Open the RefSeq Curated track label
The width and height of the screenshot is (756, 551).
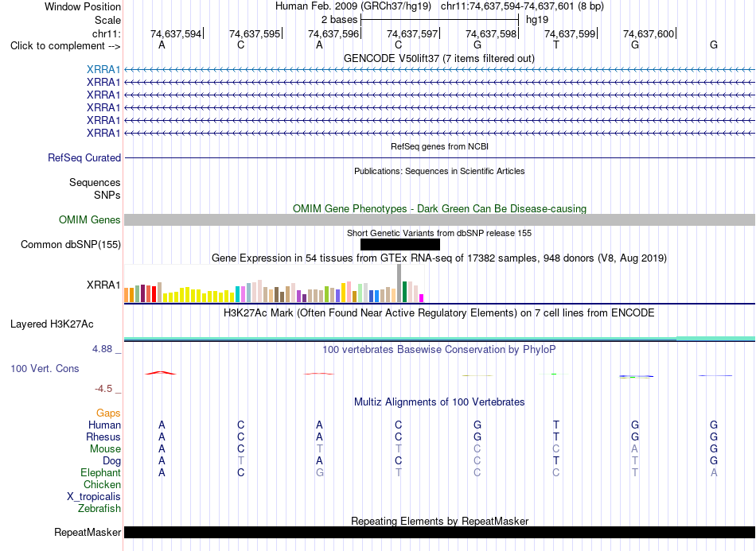tap(84, 157)
